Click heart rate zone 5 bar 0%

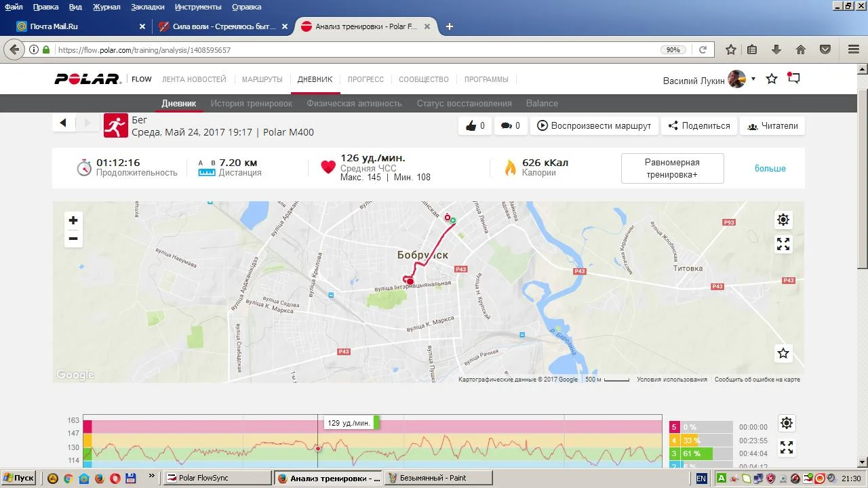pos(701,427)
